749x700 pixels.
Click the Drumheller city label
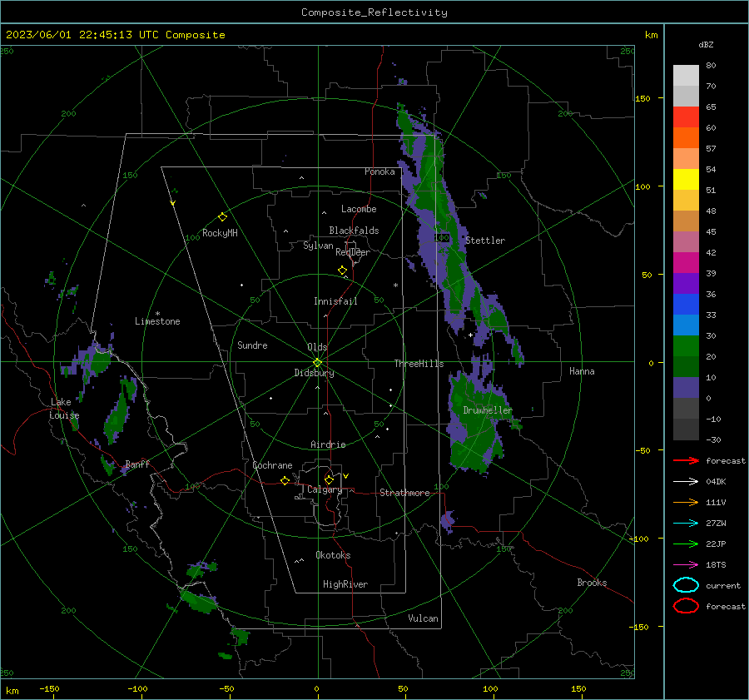coord(487,410)
